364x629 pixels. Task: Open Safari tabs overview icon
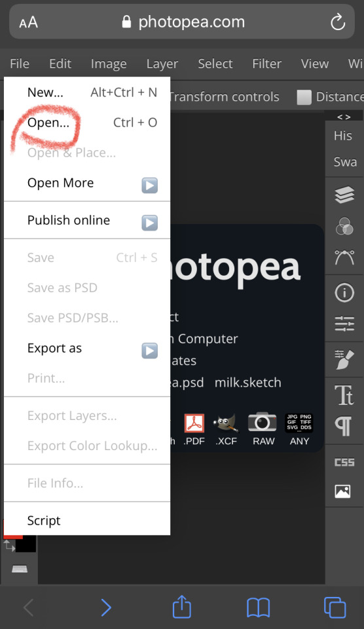[x=335, y=607]
